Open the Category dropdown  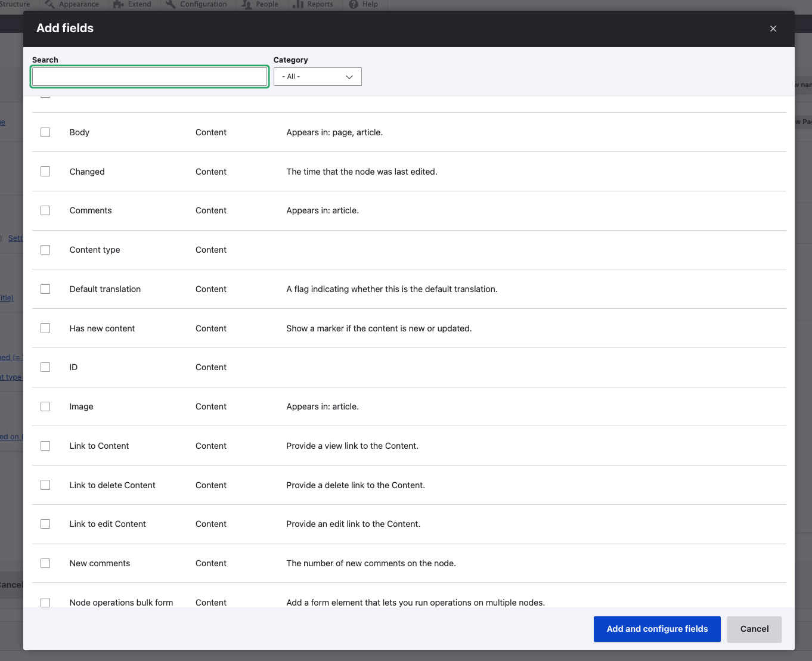(318, 76)
